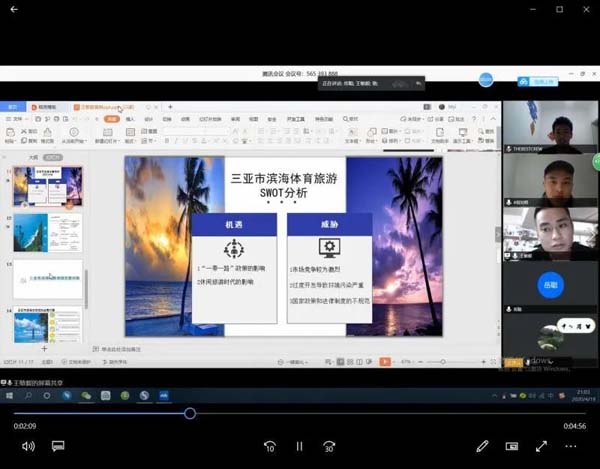This screenshot has width=600, height=469.
Task: Skip forward 30 seconds
Action: (329, 445)
